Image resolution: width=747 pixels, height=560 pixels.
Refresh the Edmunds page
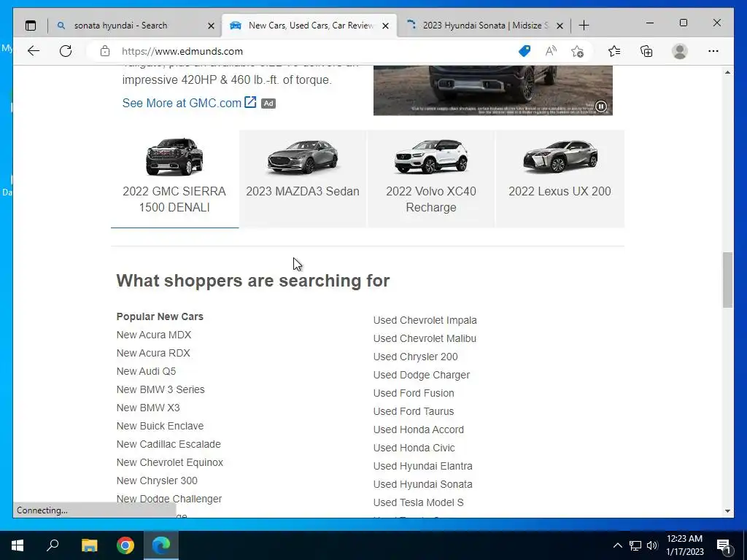(x=66, y=52)
